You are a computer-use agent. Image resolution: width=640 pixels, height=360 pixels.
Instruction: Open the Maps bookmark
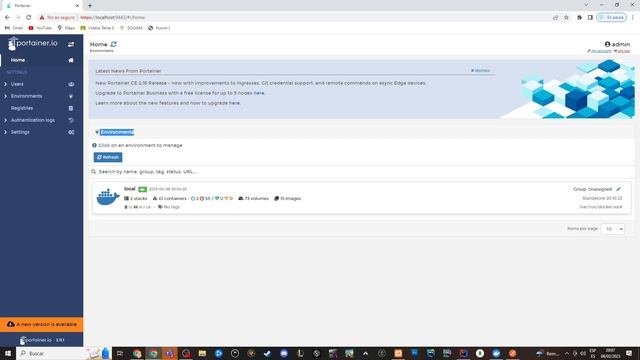66,28
